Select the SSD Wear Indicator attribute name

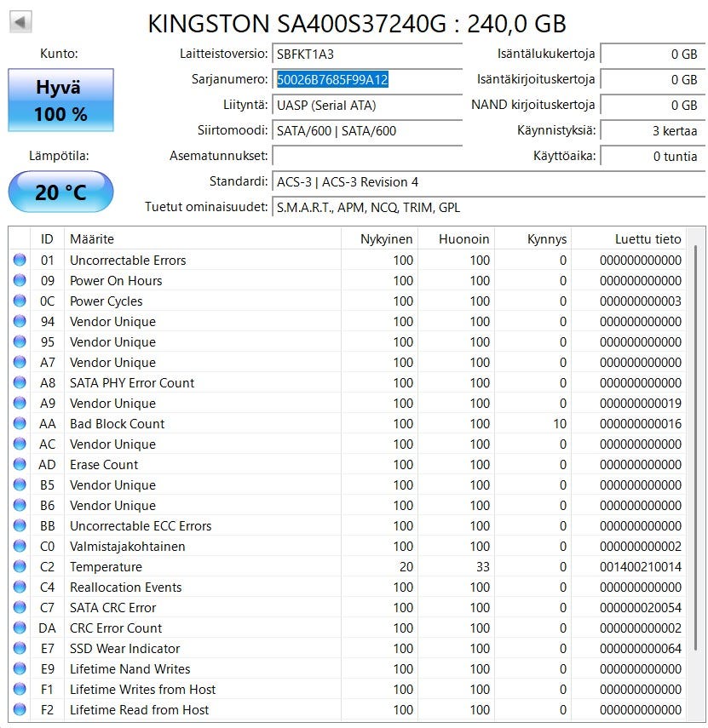124,648
